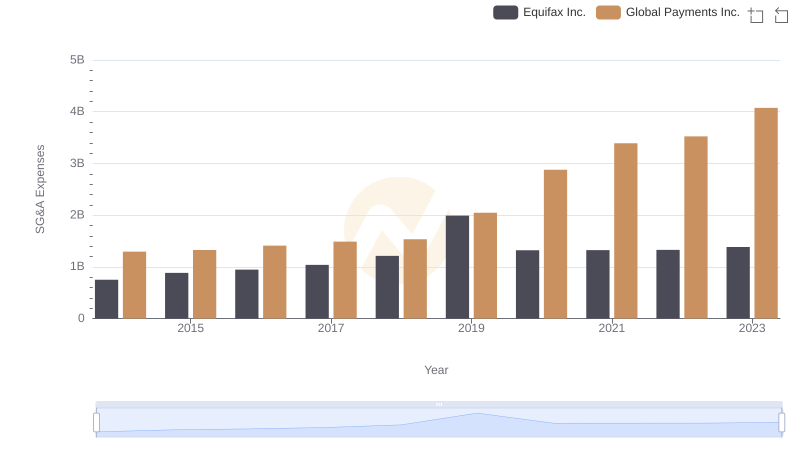Click the 2019 Global Payments bar
Viewport: 800px width, 461px height.
tap(485, 266)
